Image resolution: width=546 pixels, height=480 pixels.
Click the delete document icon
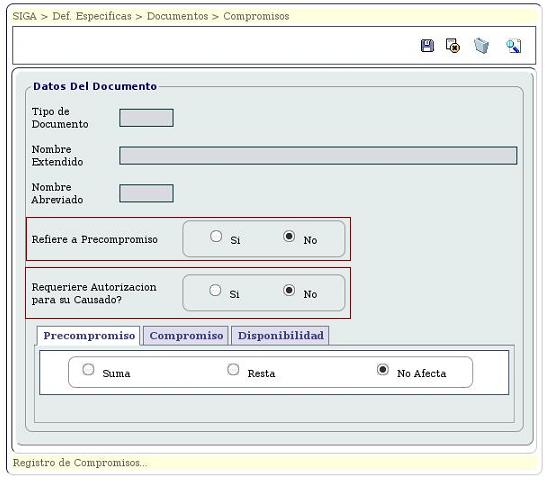pos(453,46)
